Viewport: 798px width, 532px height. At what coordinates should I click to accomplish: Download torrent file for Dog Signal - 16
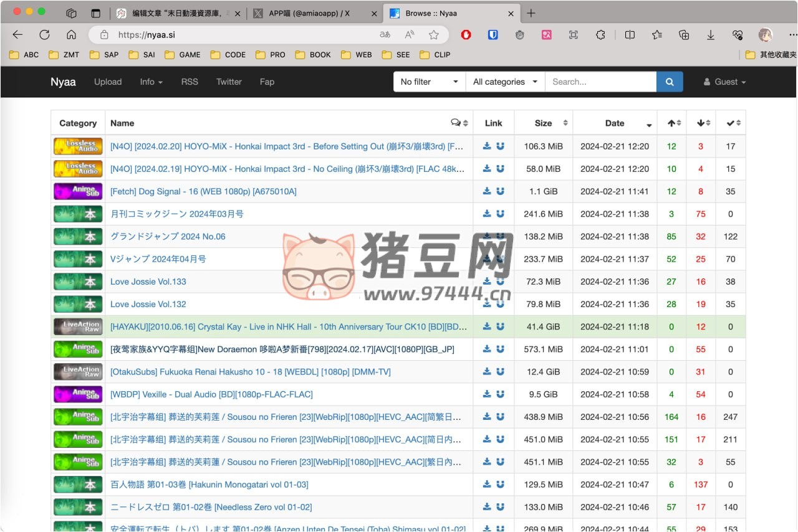point(487,191)
